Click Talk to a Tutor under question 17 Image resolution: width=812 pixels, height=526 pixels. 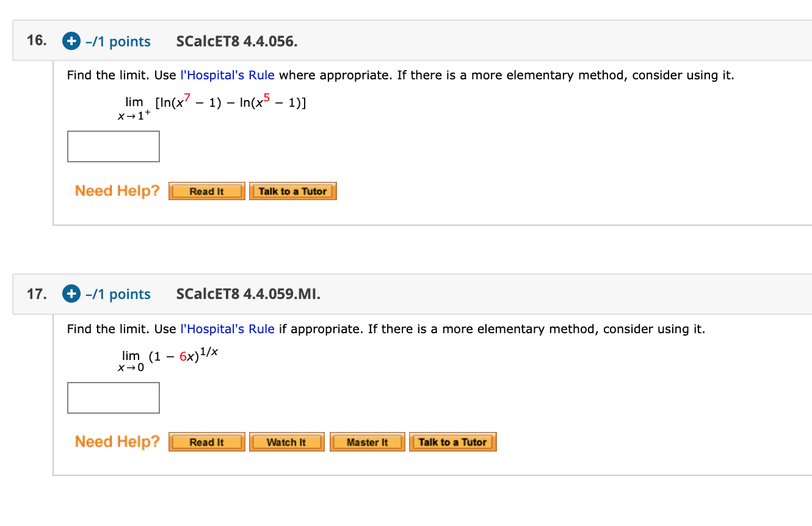pyautogui.click(x=452, y=441)
